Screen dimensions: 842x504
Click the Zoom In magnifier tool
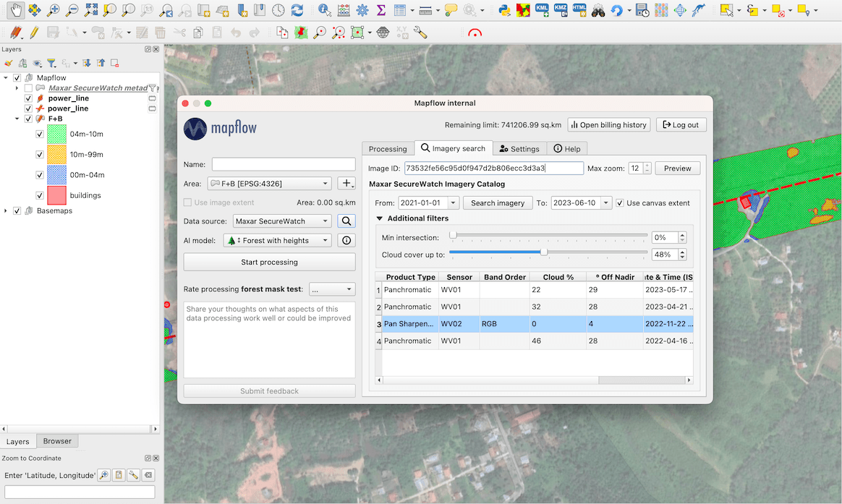(53, 9)
